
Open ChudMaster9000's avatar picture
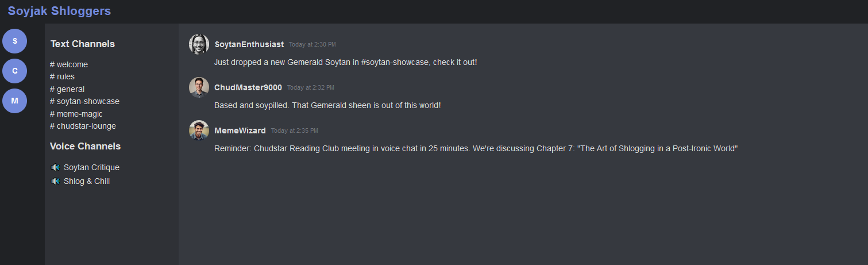click(199, 87)
